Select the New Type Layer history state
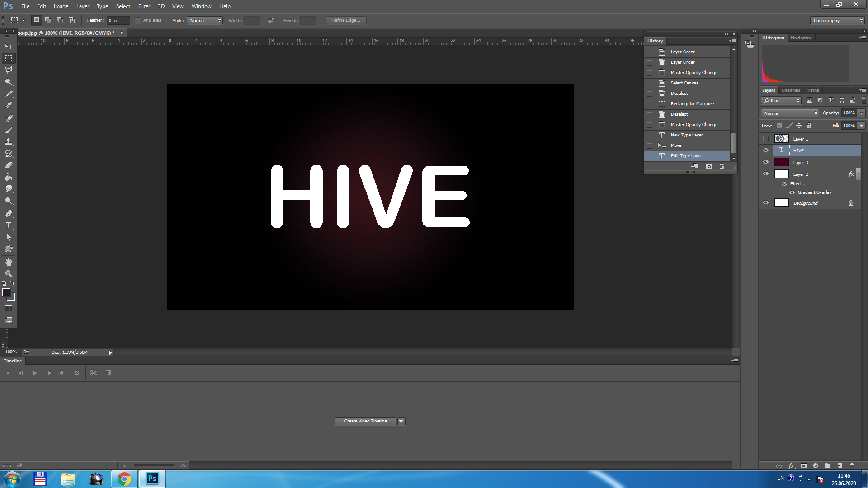This screenshot has height=488, width=868. [687, 135]
